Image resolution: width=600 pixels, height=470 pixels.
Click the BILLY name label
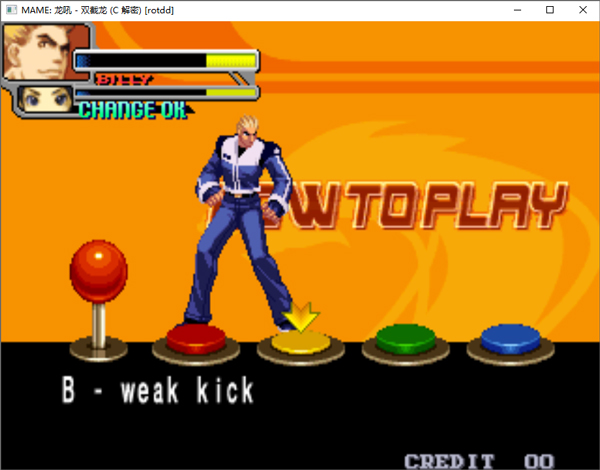[x=124, y=79]
